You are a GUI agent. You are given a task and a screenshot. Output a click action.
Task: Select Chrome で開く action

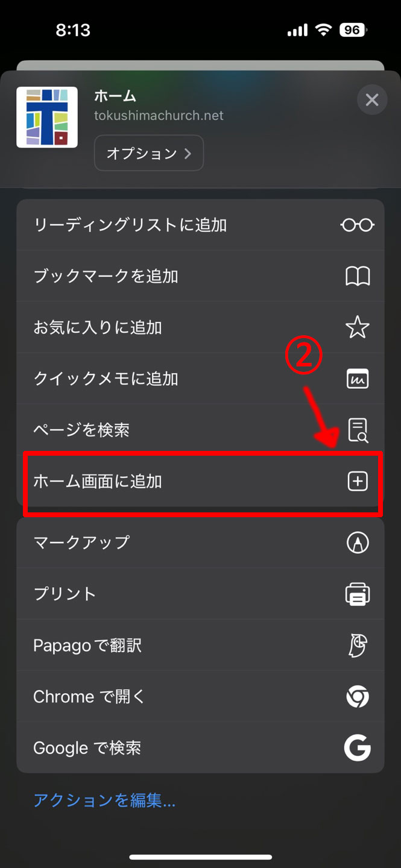click(201, 697)
